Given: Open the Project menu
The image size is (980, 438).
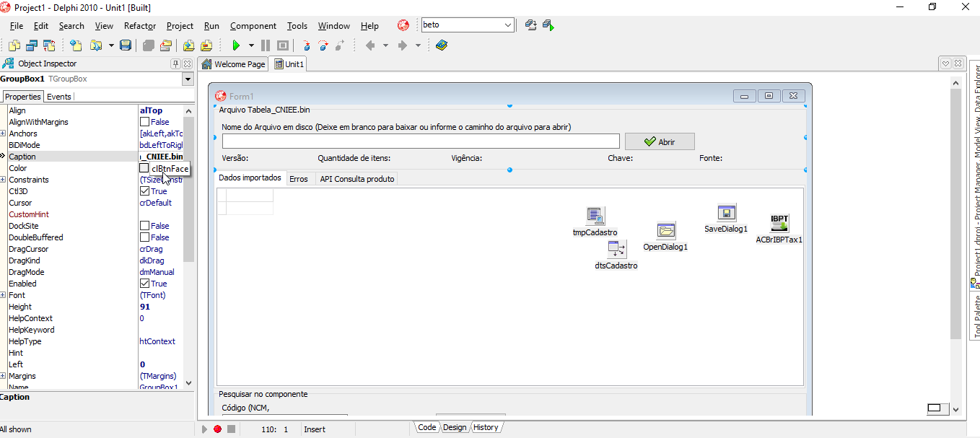Looking at the screenshot, I should [x=180, y=26].
